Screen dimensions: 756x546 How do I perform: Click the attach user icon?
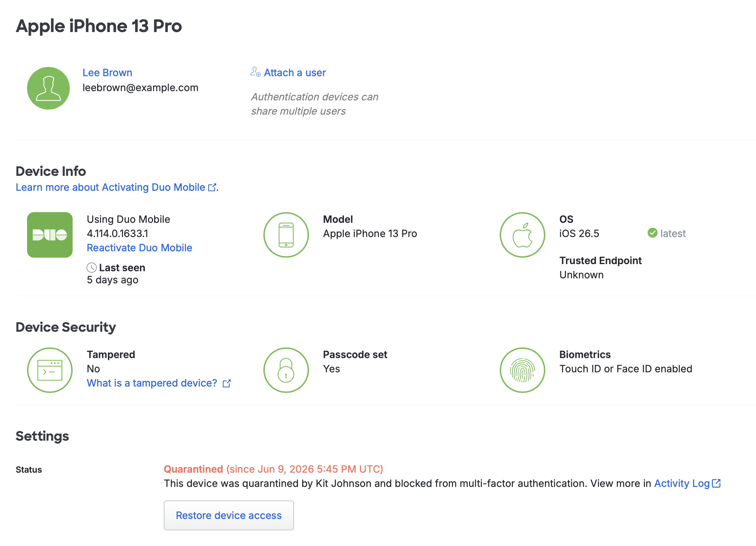(255, 72)
